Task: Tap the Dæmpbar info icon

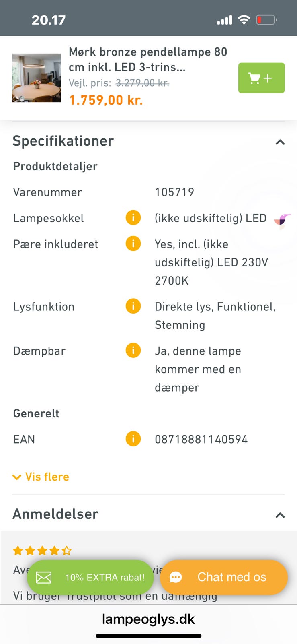Action: pos(133,351)
